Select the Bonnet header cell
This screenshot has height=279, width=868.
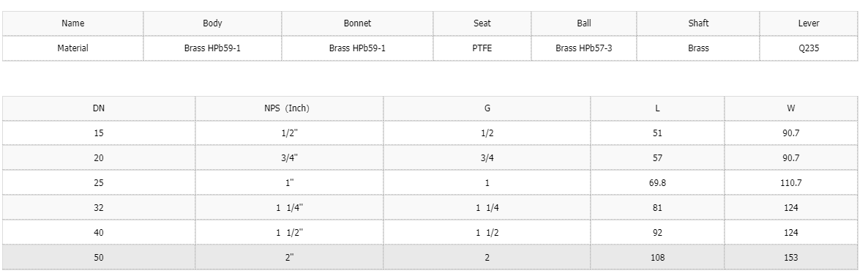pyautogui.click(x=357, y=23)
